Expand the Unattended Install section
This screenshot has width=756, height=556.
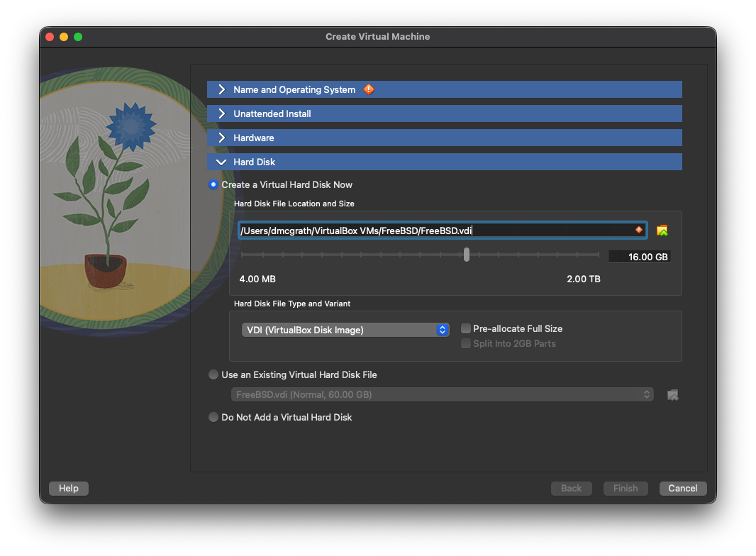445,113
